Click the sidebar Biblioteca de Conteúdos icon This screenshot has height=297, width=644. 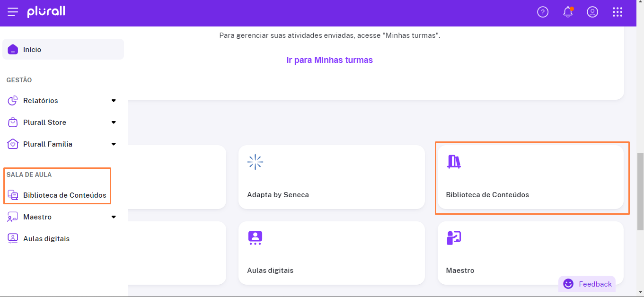tap(13, 195)
